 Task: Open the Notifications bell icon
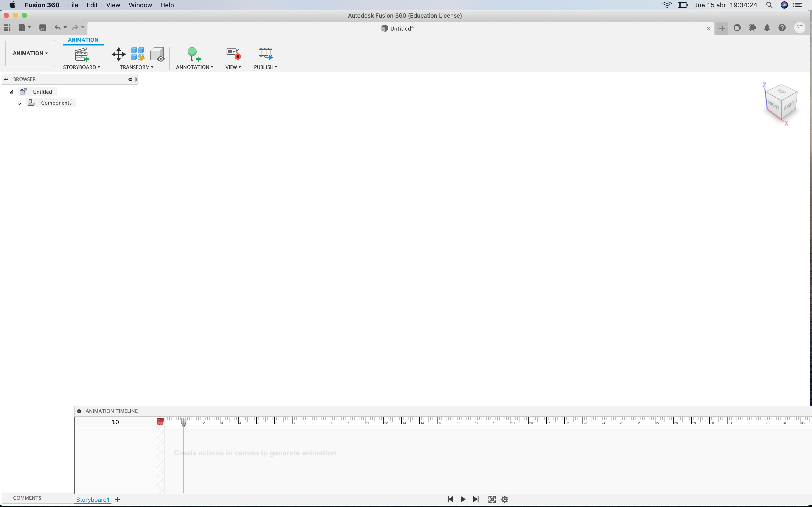[x=767, y=28]
